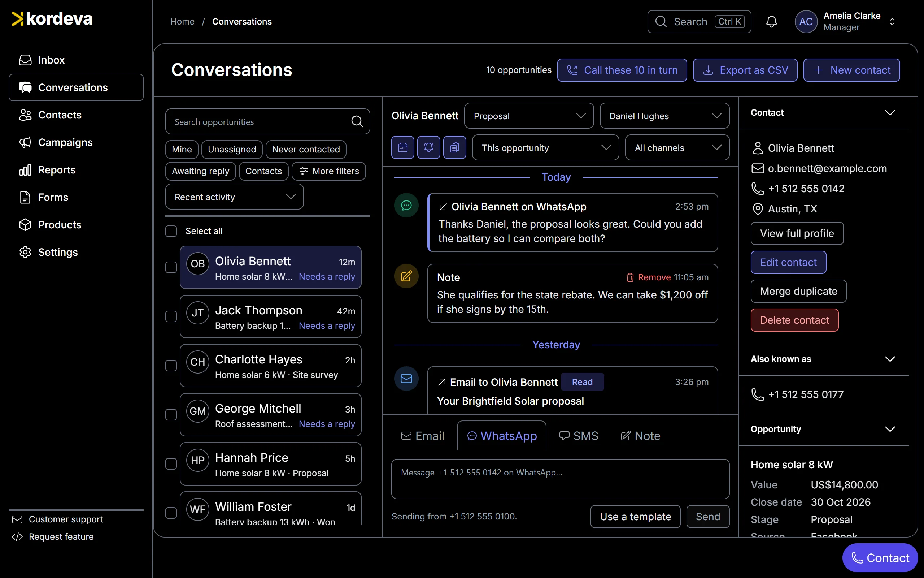Viewport: 924px width, 578px height.
Task: Click in the Search opportunities field
Action: (267, 122)
